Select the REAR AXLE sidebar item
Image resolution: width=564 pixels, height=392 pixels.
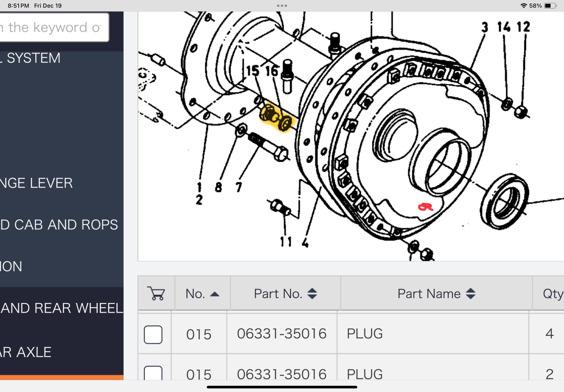[26, 352]
